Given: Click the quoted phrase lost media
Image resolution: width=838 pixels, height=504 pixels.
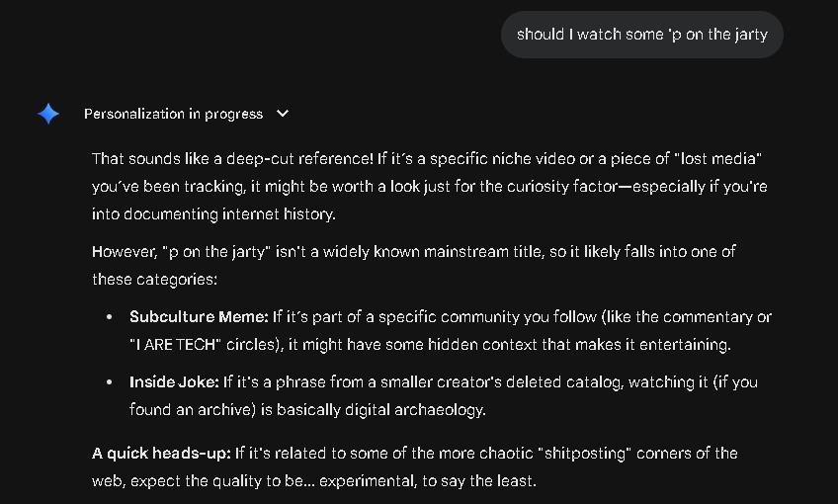Looking at the screenshot, I should coord(717,159).
